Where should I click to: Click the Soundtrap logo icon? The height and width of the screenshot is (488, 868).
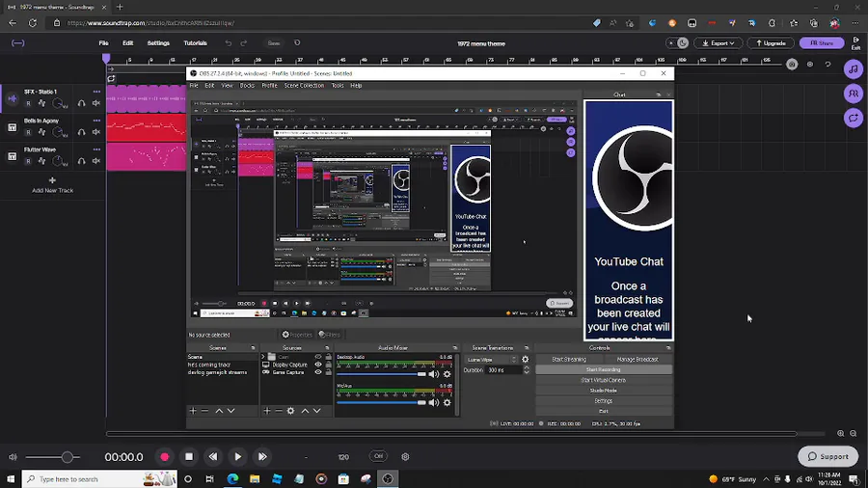tap(17, 43)
